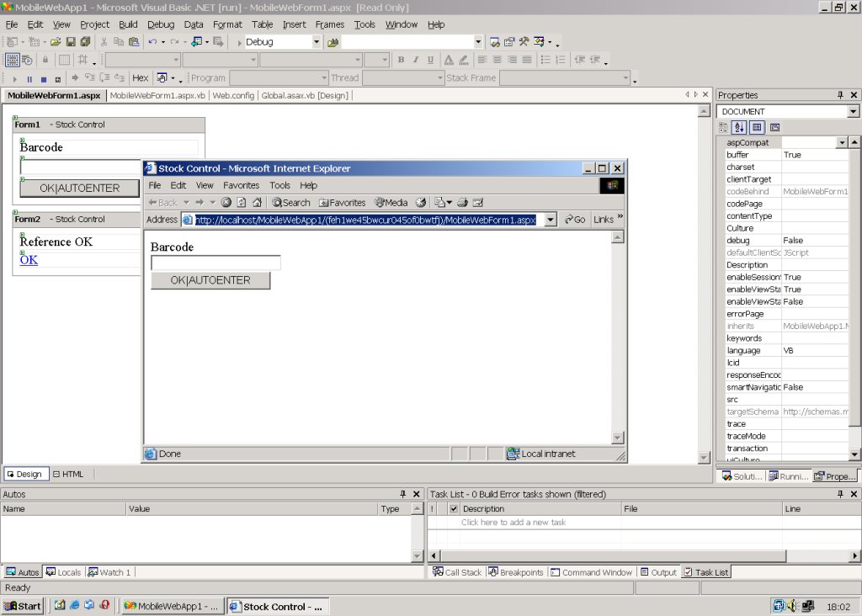Select the Output tab

pyautogui.click(x=658, y=572)
